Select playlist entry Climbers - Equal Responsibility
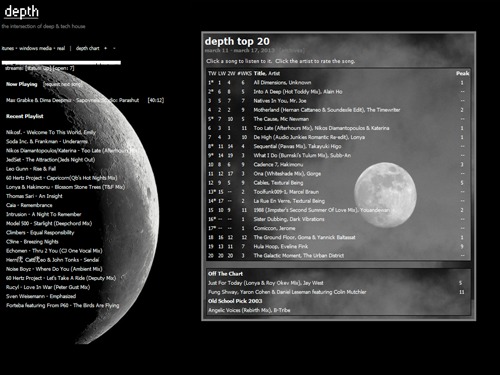The height and width of the screenshot is (375, 500). click(40, 233)
